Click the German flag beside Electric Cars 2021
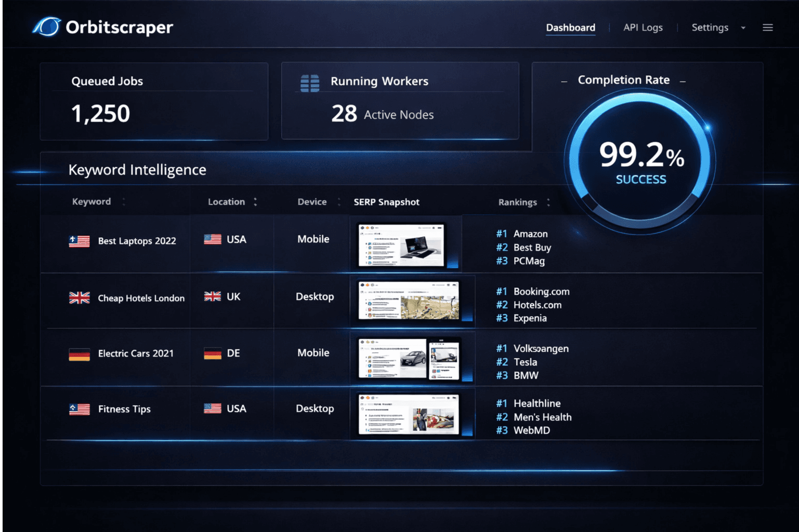Viewport: 799px width, 532px height. point(79,354)
